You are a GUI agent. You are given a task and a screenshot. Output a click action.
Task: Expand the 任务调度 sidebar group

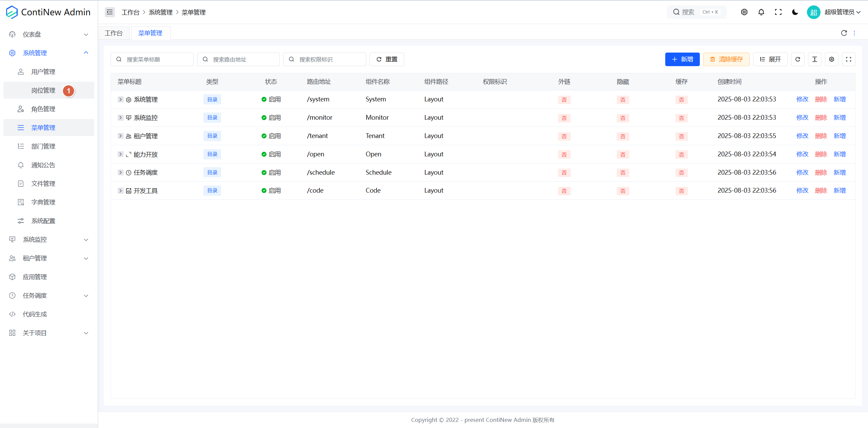tap(49, 295)
